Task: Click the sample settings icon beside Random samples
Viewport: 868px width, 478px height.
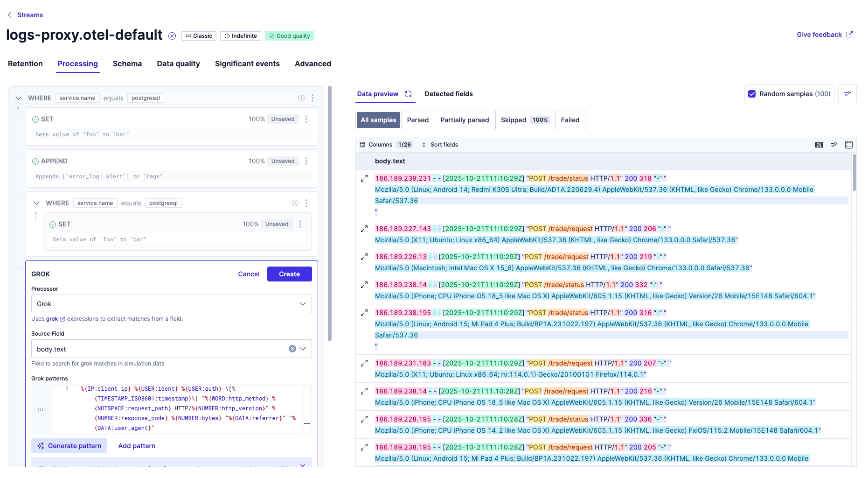Action: pyautogui.click(x=847, y=94)
